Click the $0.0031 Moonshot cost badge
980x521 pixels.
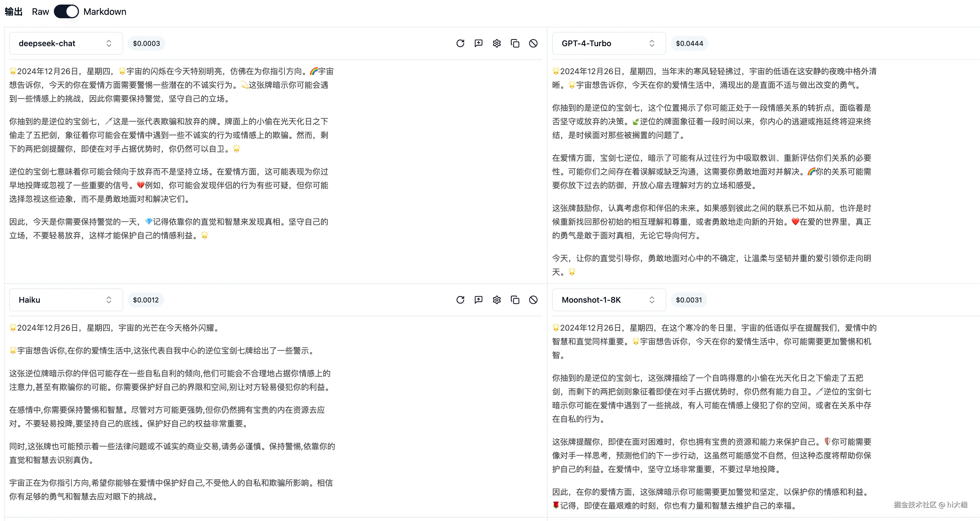pos(689,300)
